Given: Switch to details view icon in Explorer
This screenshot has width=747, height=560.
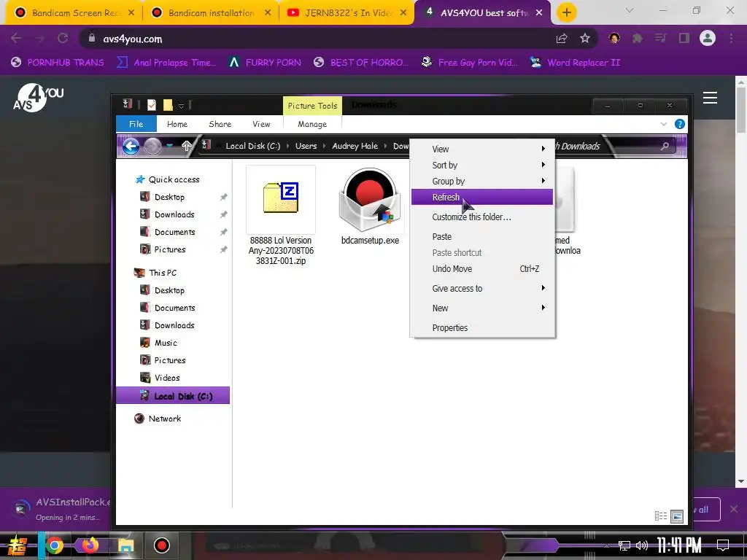Looking at the screenshot, I should point(661,516).
